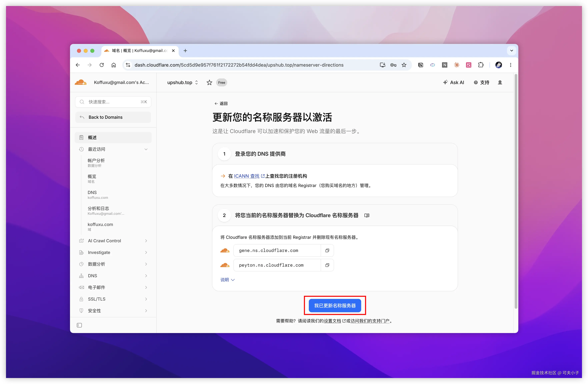Click the orange starburst extension icon
Image resolution: width=588 pixels, height=384 pixels.
click(456, 65)
